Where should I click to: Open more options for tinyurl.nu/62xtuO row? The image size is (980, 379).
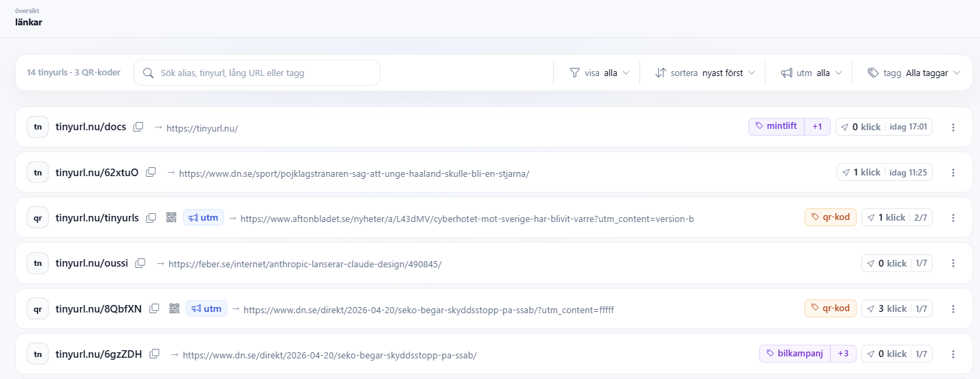coord(953,172)
